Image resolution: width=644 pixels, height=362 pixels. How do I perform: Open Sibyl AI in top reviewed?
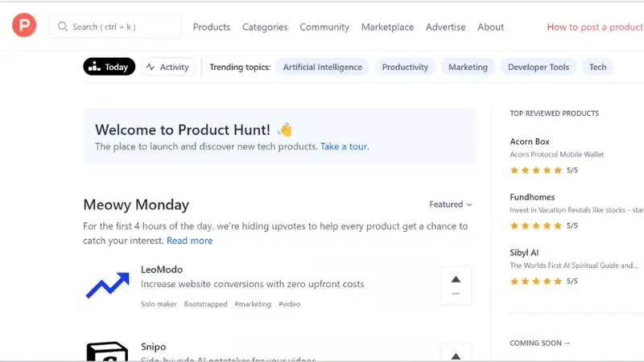click(x=524, y=253)
